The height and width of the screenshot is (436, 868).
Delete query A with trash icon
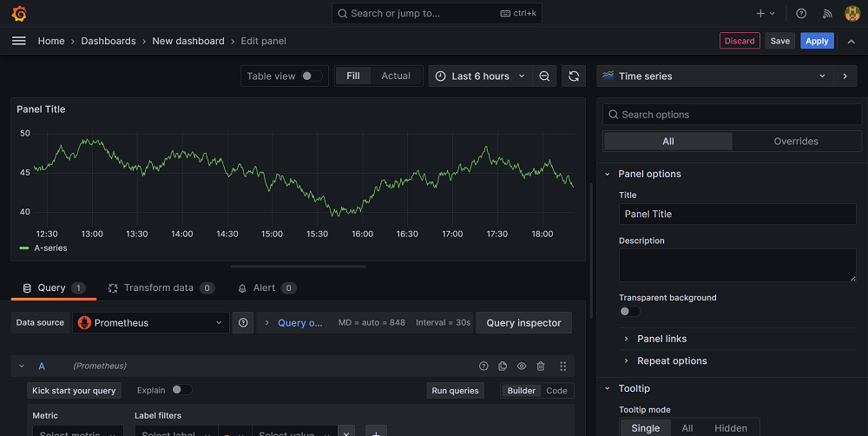click(541, 367)
